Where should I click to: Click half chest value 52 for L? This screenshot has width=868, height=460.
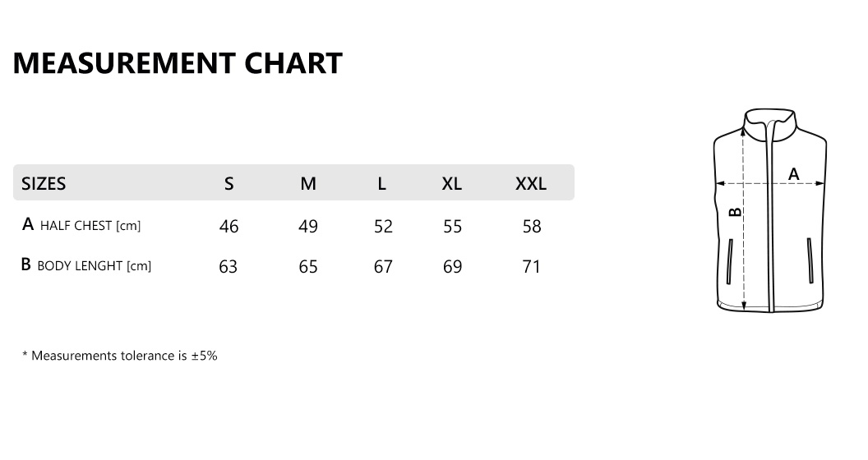[383, 226]
